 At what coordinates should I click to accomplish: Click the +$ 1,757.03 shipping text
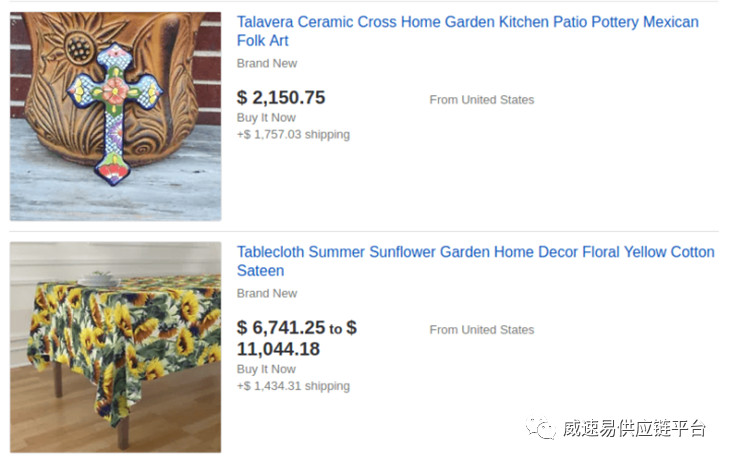click(293, 135)
